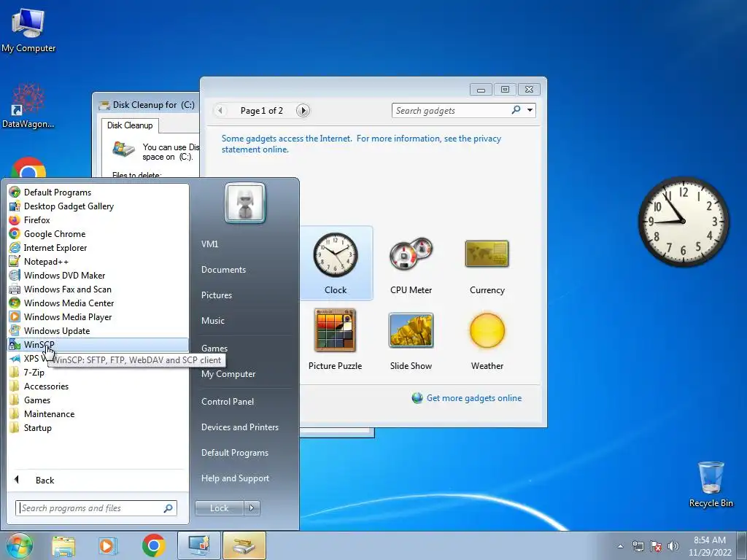Switch to the Disk Cleanup taskbar button
Image resolution: width=747 pixels, height=560 pixels.
(x=244, y=545)
